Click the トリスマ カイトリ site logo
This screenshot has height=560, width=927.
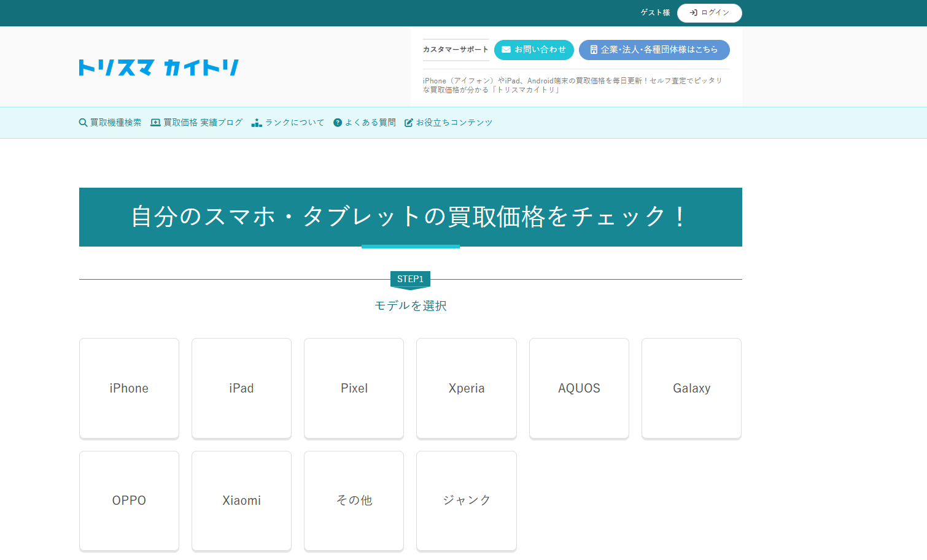158,67
